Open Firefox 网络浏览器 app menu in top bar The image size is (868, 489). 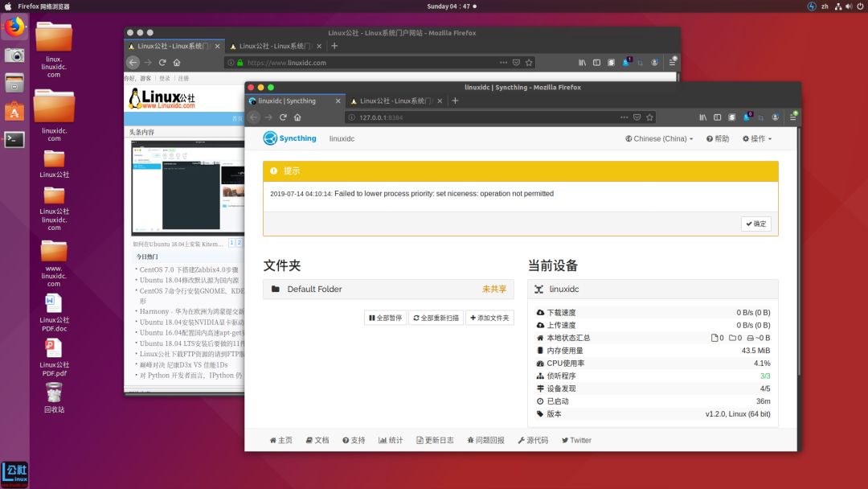point(43,6)
